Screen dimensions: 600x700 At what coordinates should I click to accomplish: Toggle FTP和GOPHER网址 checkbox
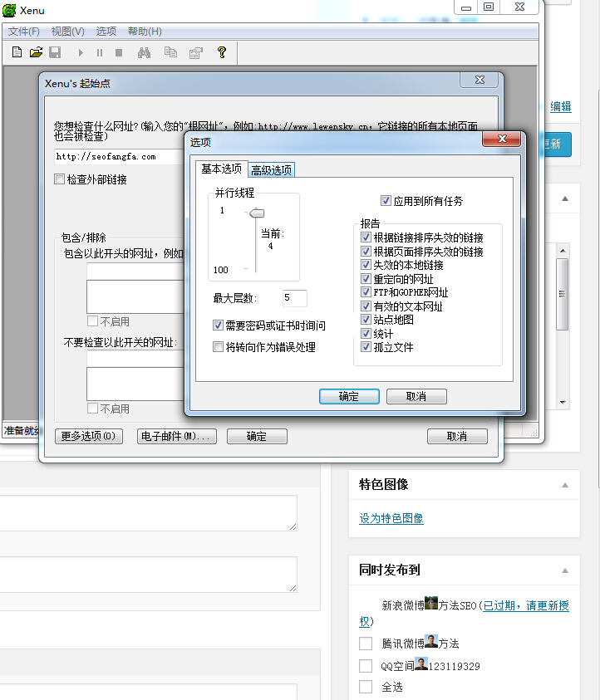(x=366, y=292)
